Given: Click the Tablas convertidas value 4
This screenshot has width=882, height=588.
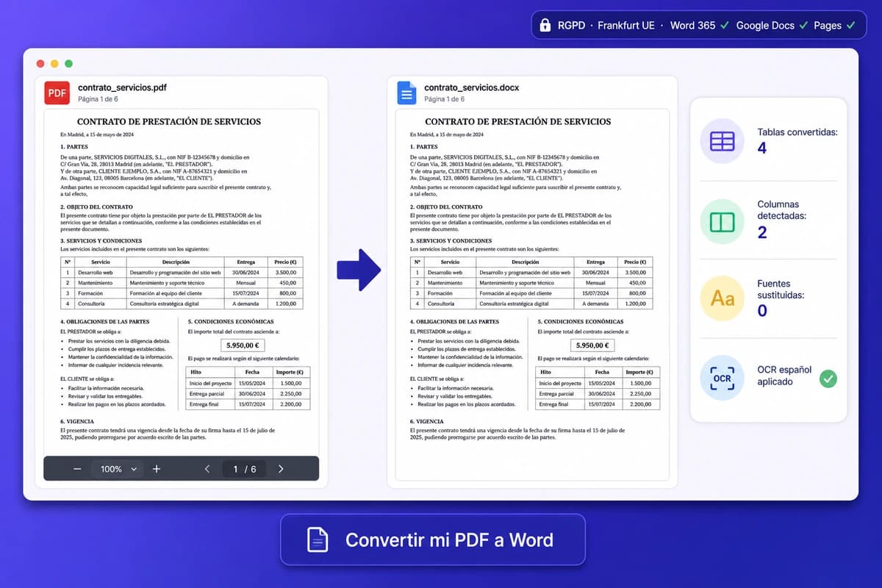Looking at the screenshot, I should pos(762,148).
